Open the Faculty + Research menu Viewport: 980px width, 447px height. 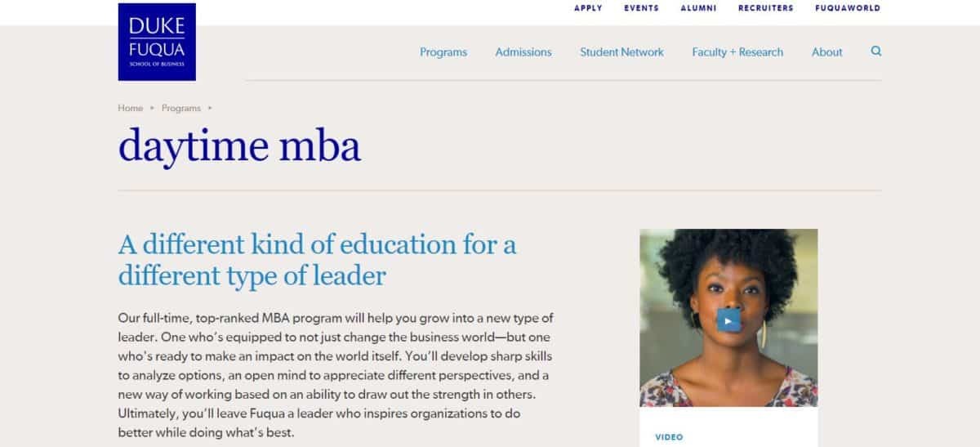coord(737,52)
